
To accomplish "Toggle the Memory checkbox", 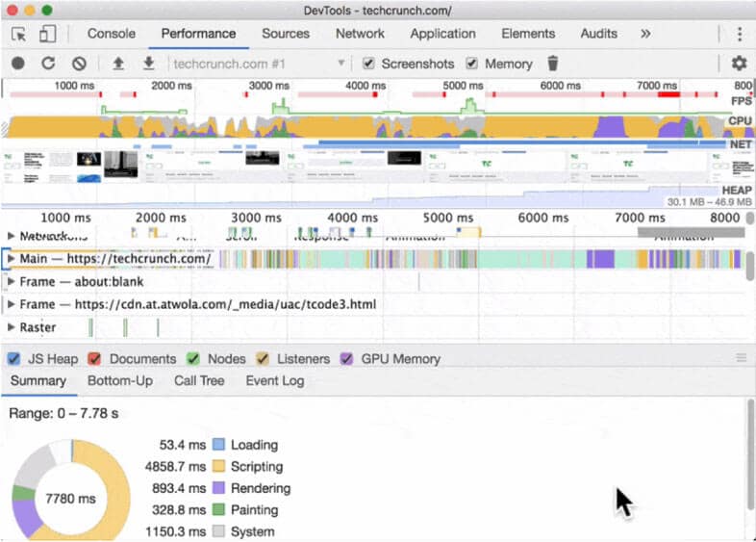I will click(x=471, y=64).
